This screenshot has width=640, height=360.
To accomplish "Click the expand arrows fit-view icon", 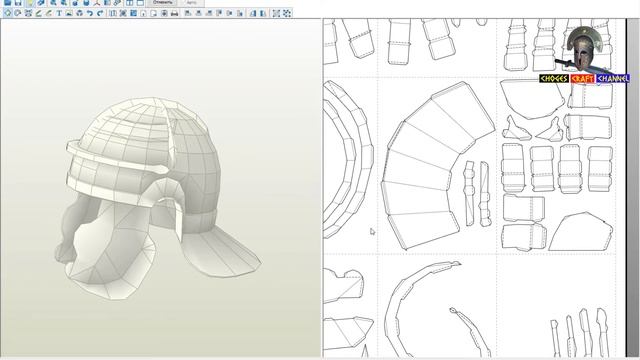I will coord(276,13).
